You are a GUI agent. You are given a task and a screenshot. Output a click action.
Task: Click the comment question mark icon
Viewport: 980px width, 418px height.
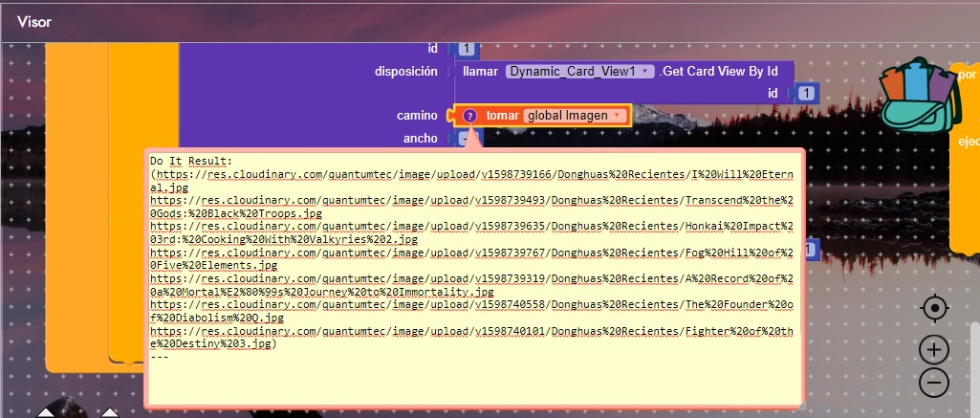470,116
